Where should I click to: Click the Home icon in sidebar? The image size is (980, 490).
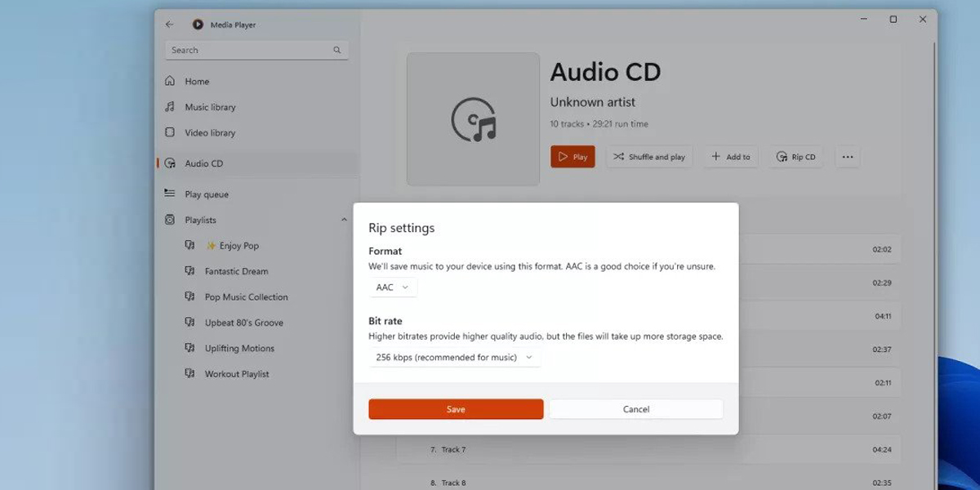pos(170,81)
